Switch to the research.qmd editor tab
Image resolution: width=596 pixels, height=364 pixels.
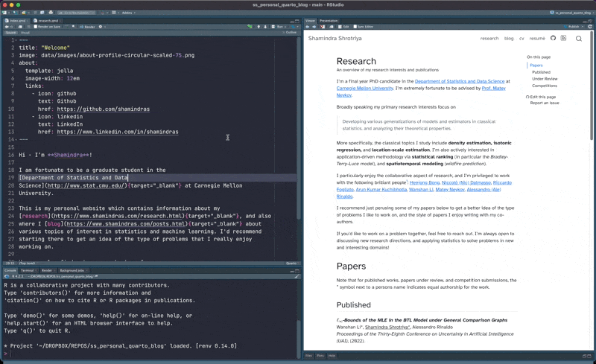tap(48, 21)
